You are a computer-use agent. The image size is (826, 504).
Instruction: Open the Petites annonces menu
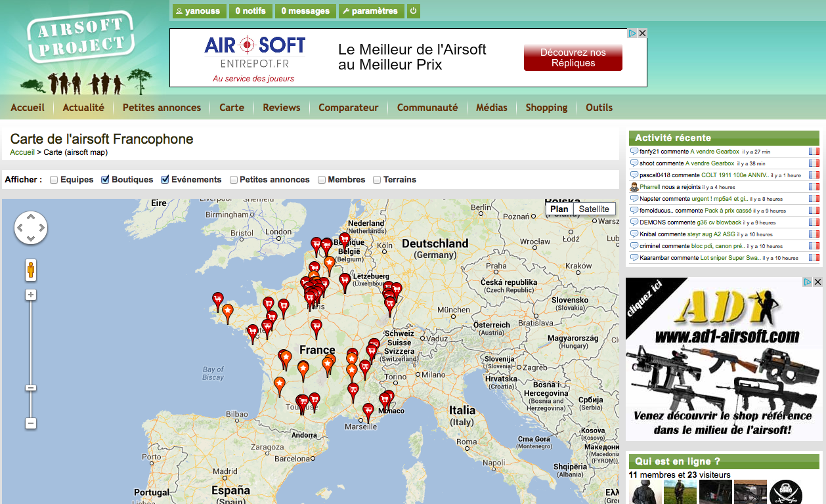[162, 108]
